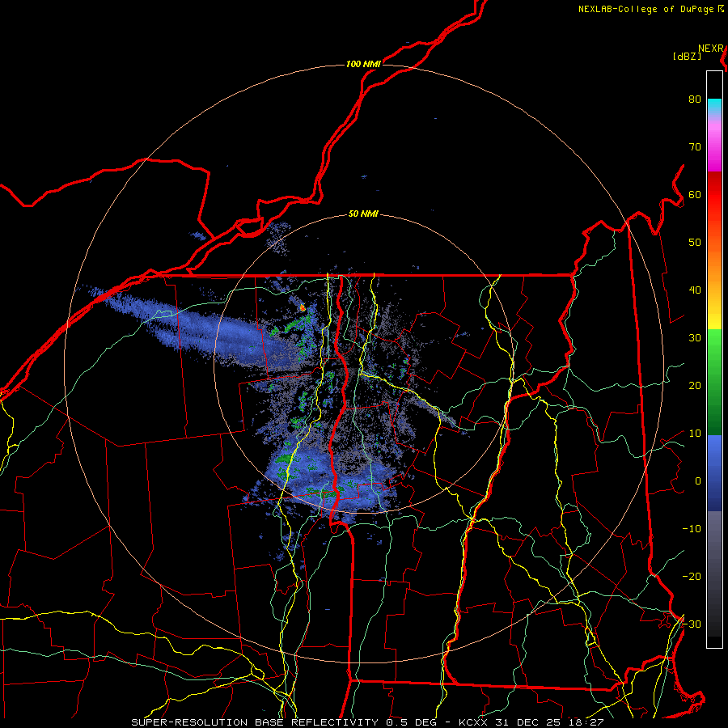Click the SUPER-RESOLUTION BASE REFLECTIVITY caption

coord(255,722)
